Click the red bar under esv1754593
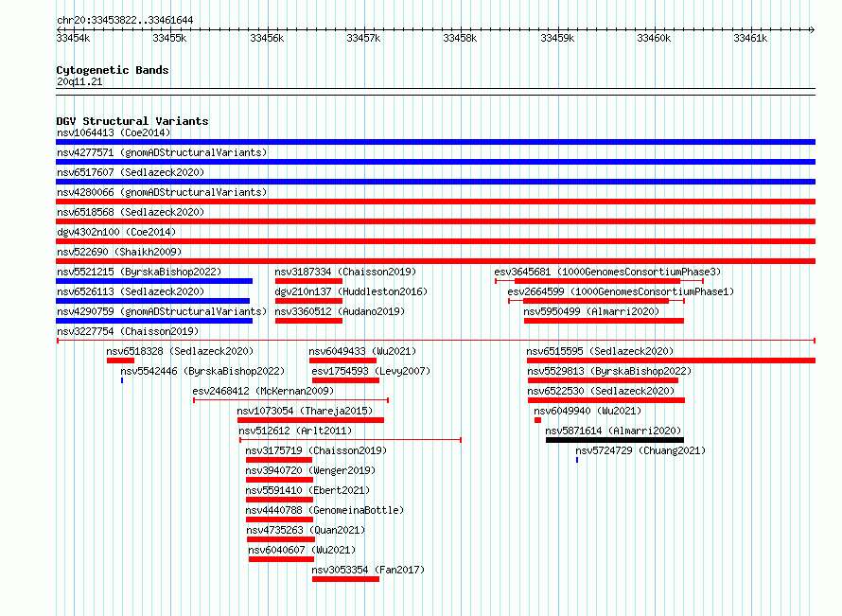Screen dimensions: 842x616 tap(346, 380)
